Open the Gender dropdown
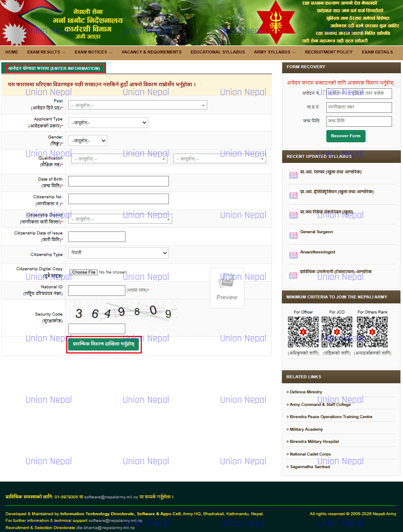Image resolution: width=403 pixels, height=532 pixels. click(88, 141)
